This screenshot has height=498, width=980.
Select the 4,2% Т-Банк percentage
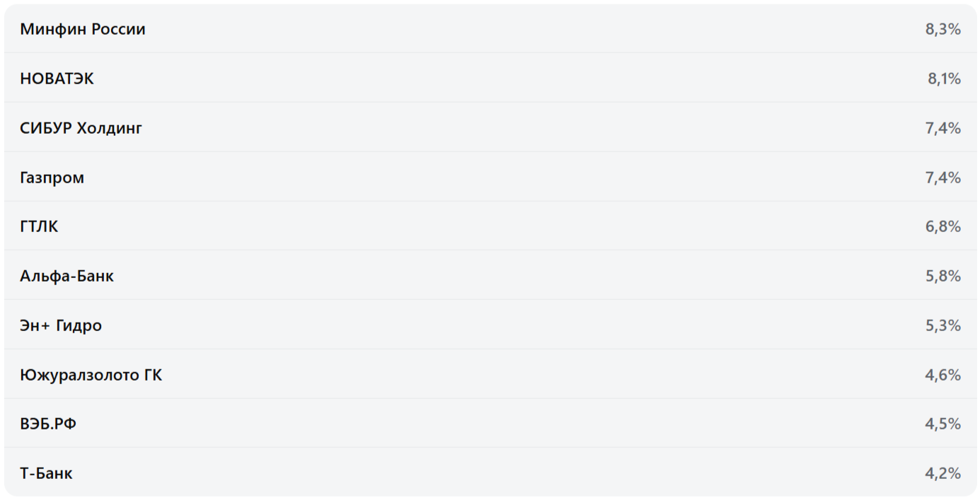click(x=942, y=473)
